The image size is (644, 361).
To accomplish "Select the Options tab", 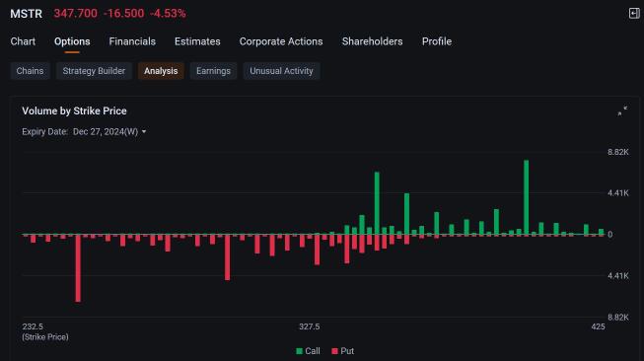I will (72, 41).
